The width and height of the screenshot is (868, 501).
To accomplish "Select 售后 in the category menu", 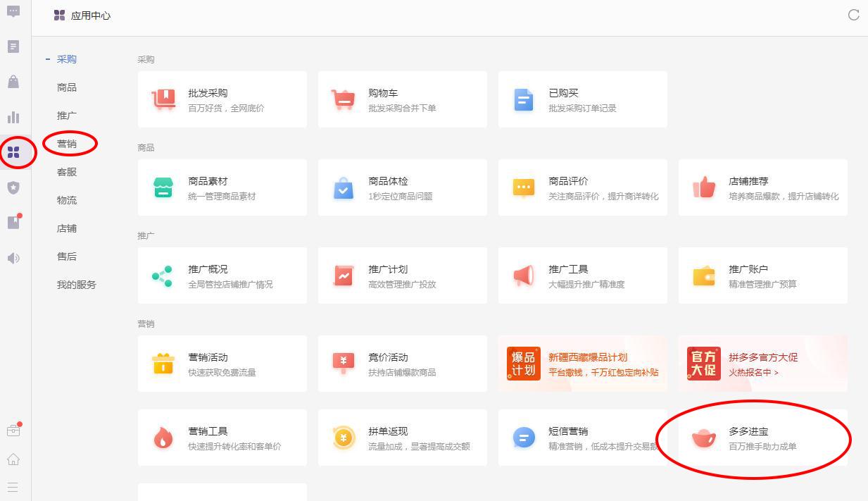I will click(67, 256).
